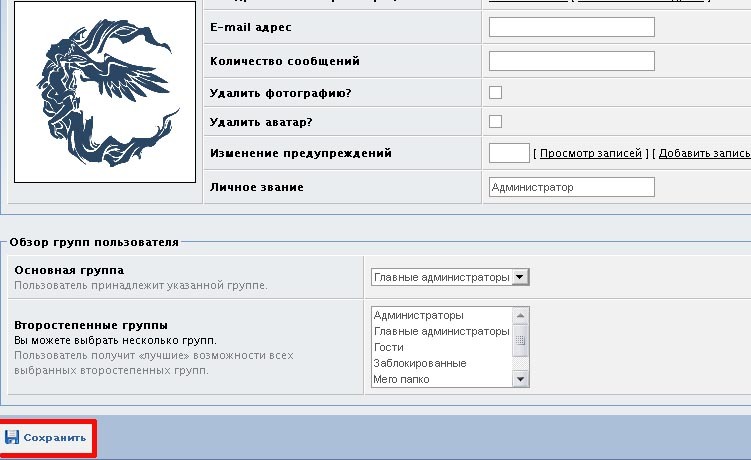Click the 'Изменение предупреждений' small input box
The height and width of the screenshot is (460, 751).
tap(509, 153)
